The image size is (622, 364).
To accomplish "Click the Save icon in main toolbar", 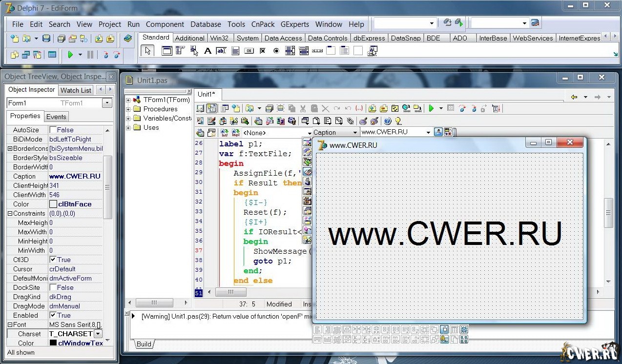I will (x=46, y=39).
